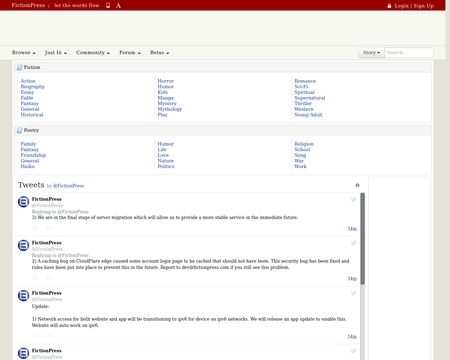Viewport: 450px width, 360px height.
Task: Click the font size 'A' icon
Action: pyautogui.click(x=118, y=5)
